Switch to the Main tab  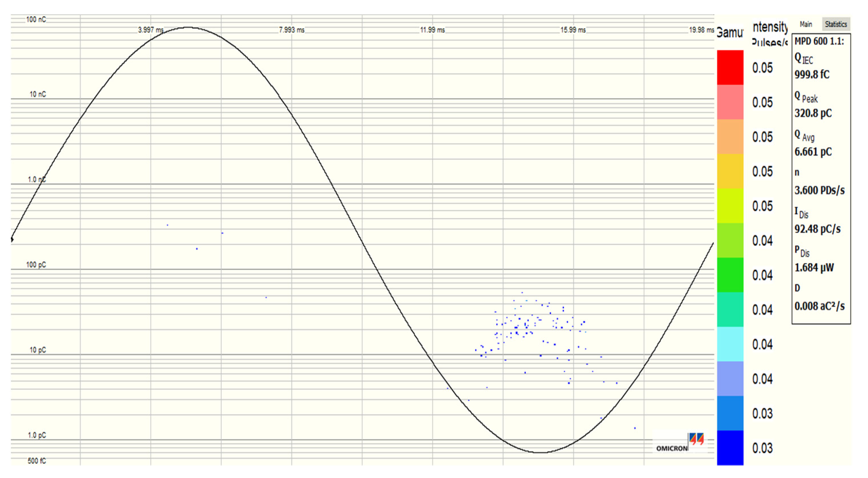[805, 24]
